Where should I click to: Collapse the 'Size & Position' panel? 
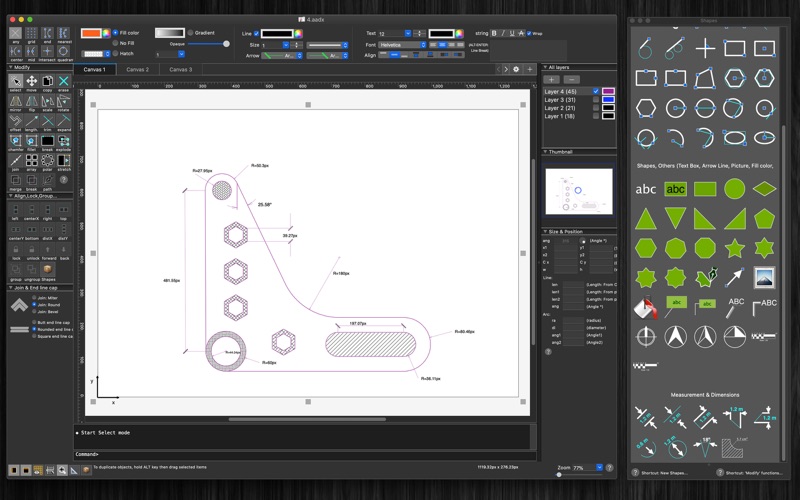click(545, 232)
